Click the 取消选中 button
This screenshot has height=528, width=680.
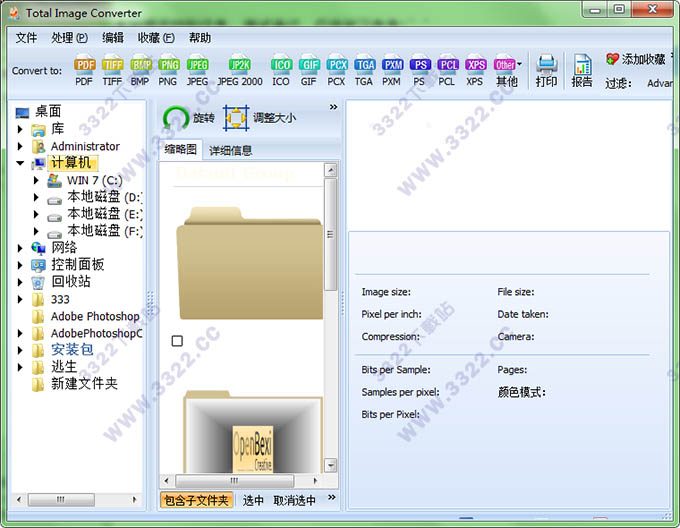pos(294,501)
